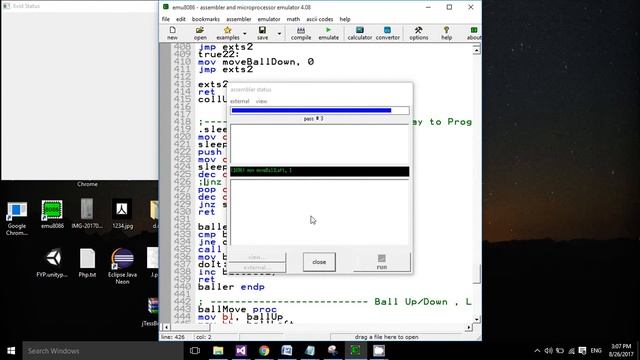Viewport: 640px width, 360px height.
Task: Click the external... button in assembler status
Action: click(257, 267)
